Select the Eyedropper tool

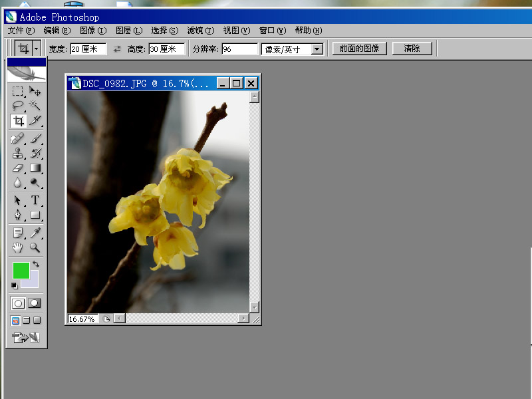click(x=35, y=233)
